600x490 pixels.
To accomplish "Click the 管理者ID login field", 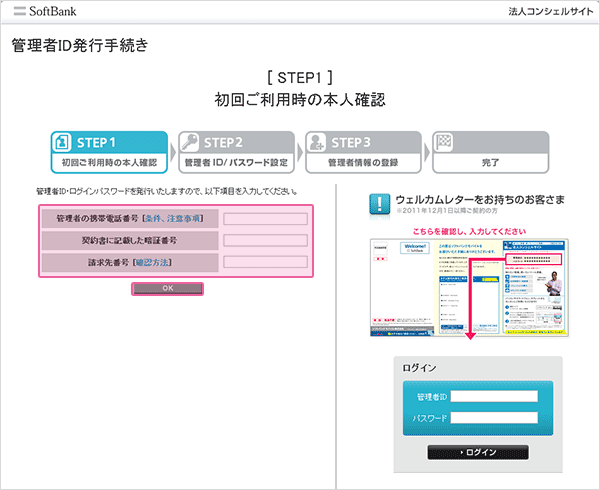I will click(x=494, y=396).
